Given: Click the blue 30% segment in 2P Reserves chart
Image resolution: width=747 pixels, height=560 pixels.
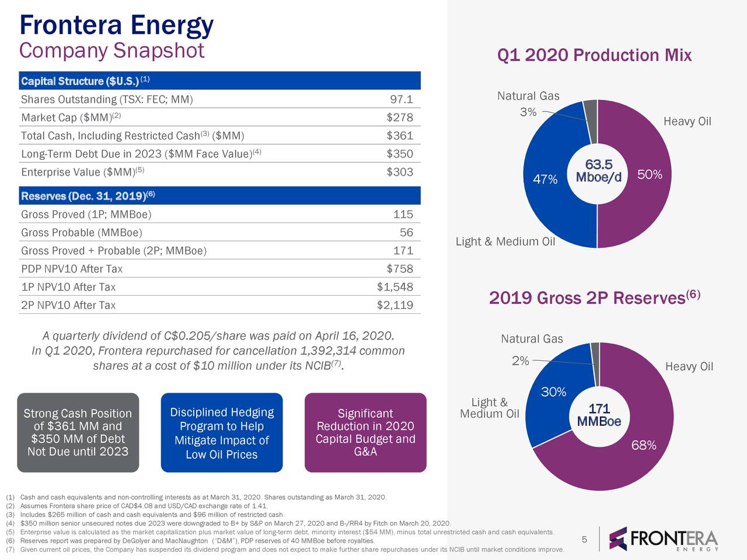Looking at the screenshot, I should 553,392.
